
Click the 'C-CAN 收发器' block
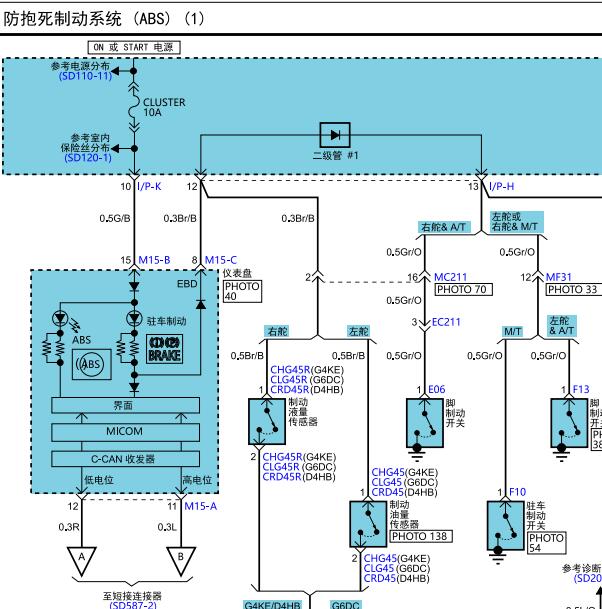point(125,459)
